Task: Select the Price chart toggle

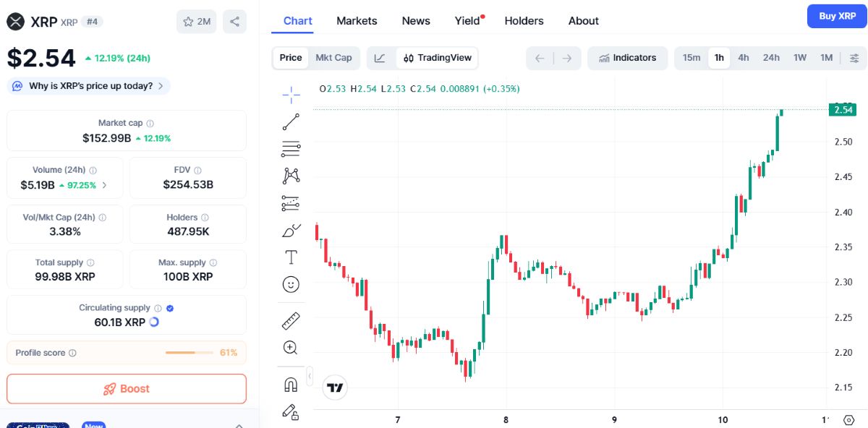Action: 291,58
